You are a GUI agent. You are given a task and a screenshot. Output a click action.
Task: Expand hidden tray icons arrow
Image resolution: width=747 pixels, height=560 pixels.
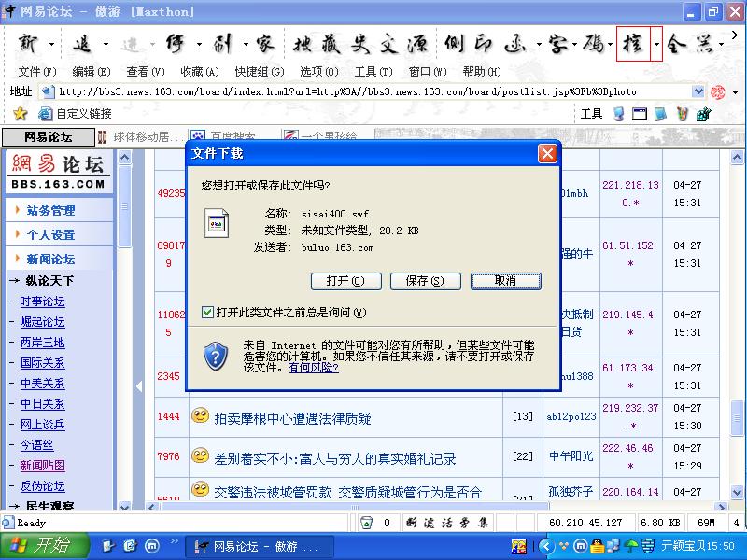tap(546, 546)
